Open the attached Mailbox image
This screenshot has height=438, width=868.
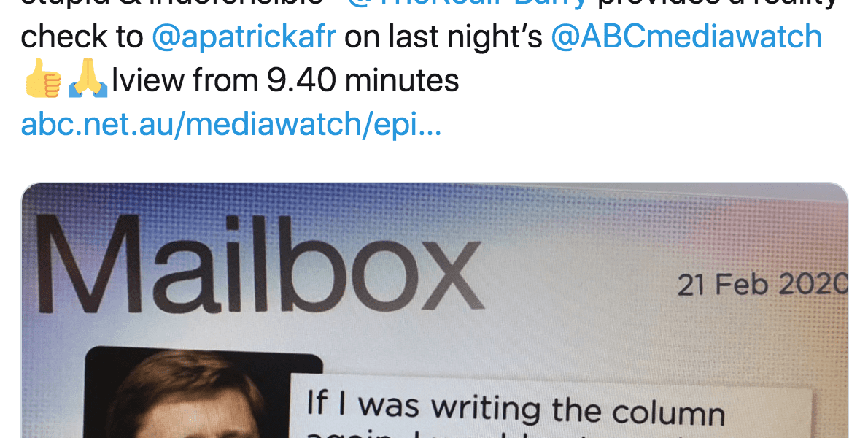pos(435,310)
